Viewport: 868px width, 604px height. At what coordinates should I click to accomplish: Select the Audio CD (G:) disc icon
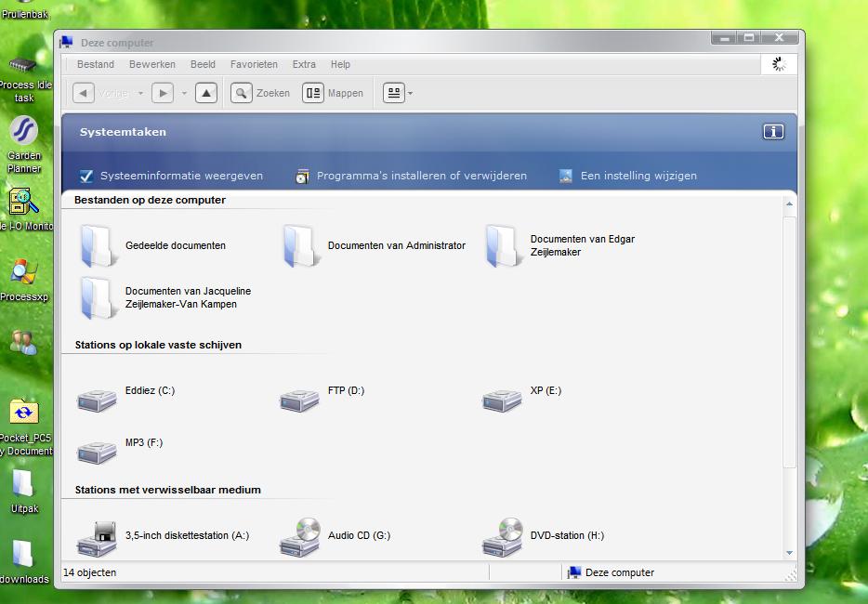300,537
